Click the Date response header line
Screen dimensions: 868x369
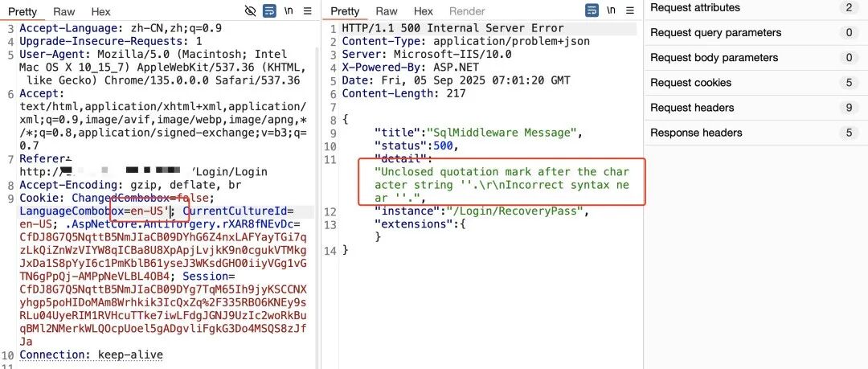click(457, 81)
